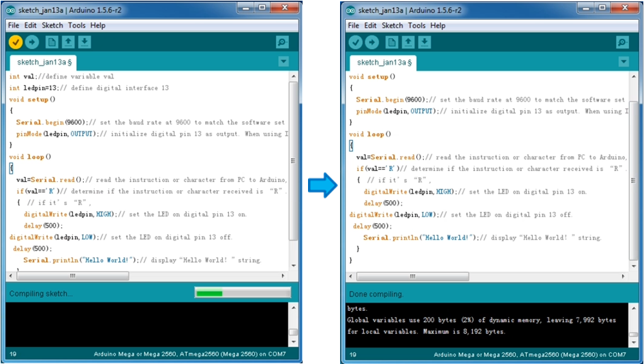Open Sketch menu in right window

click(x=393, y=25)
